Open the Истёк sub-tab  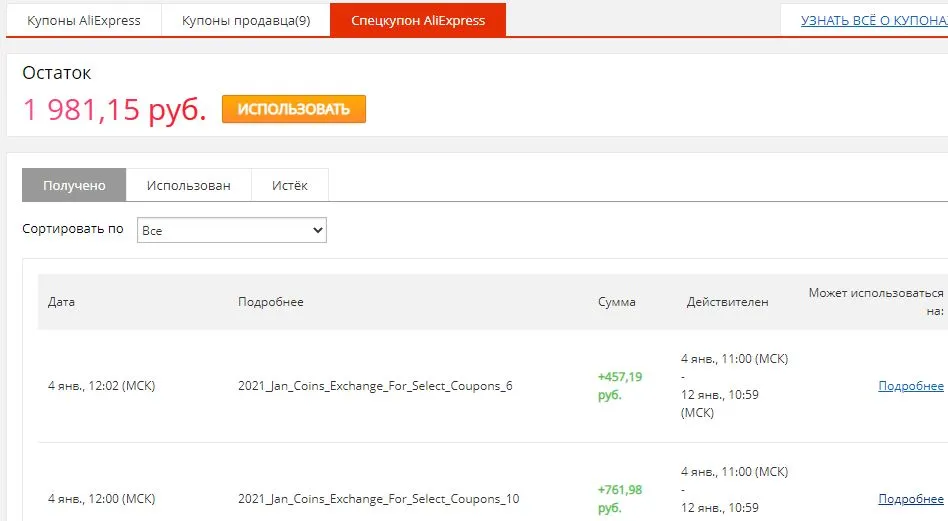[x=290, y=185]
